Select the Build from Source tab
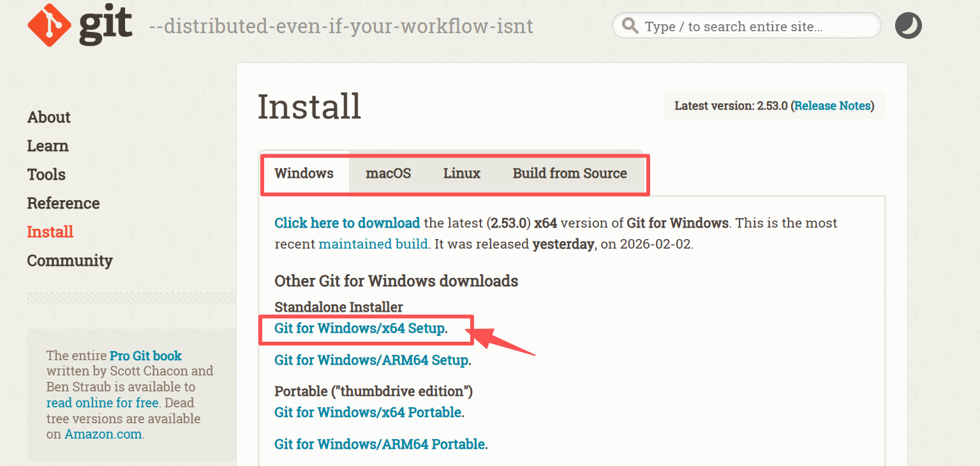The height and width of the screenshot is (466, 980). click(570, 173)
